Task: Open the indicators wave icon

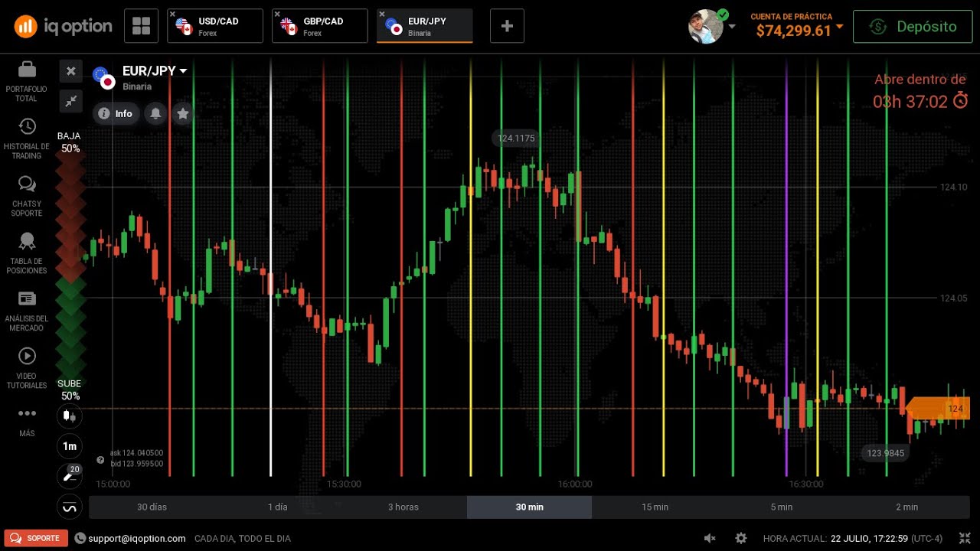Action: point(70,507)
